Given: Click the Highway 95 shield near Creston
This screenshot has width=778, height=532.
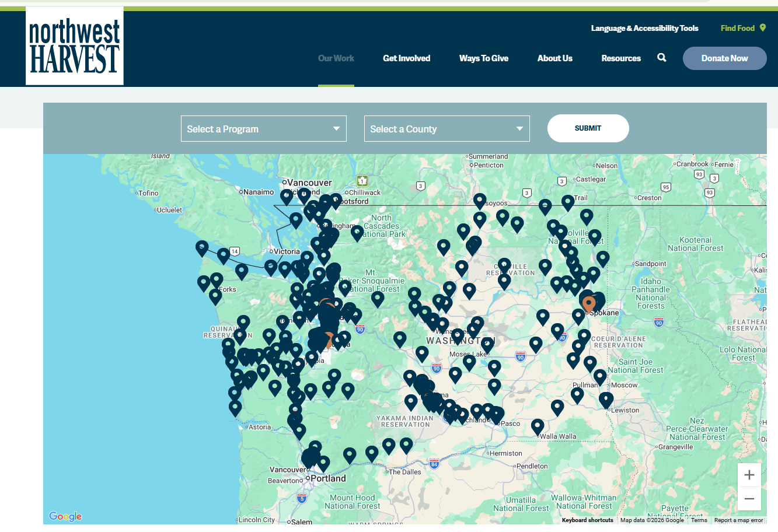Looking at the screenshot, I should click(666, 187).
